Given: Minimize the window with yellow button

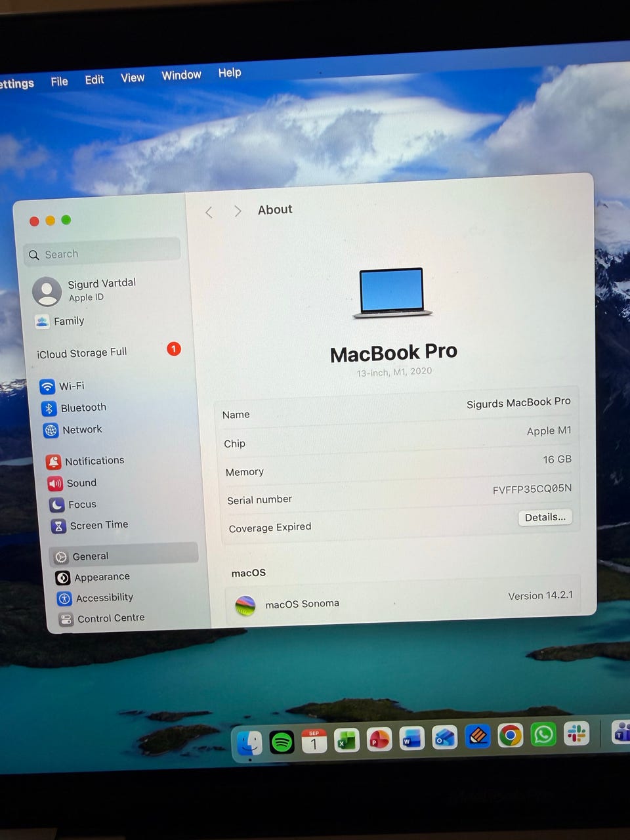Looking at the screenshot, I should point(51,221).
